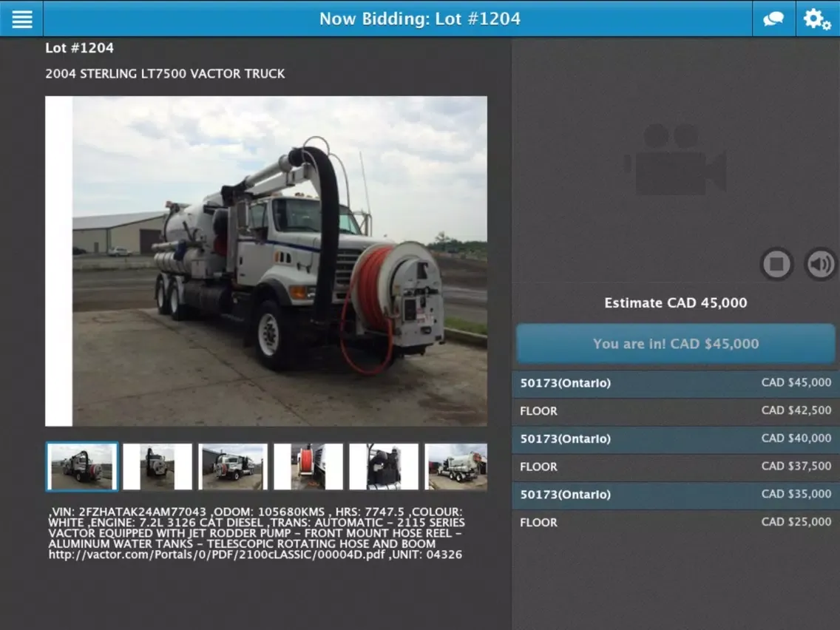Screen dimensions: 840x630
Task: Stop the live video stream
Action: click(x=776, y=263)
